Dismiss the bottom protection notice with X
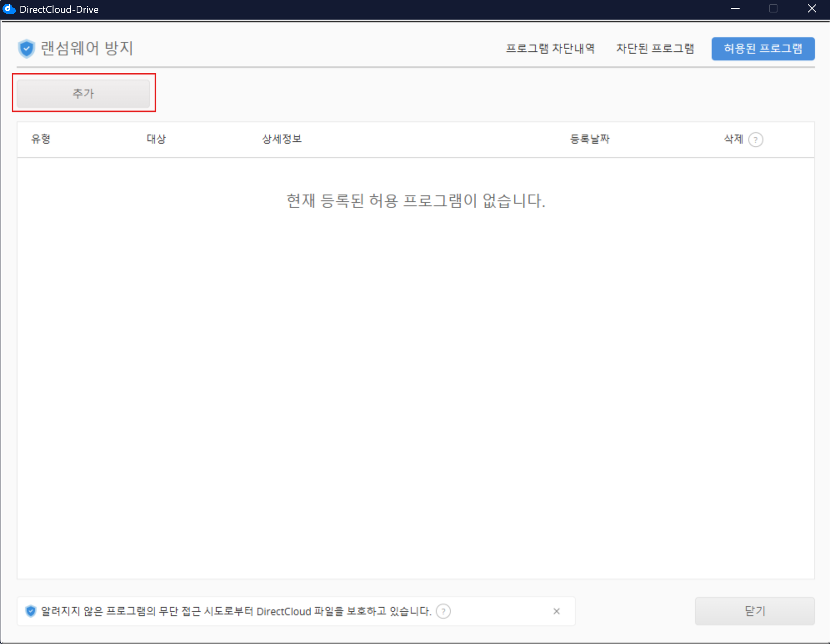830x644 pixels. coord(556,611)
